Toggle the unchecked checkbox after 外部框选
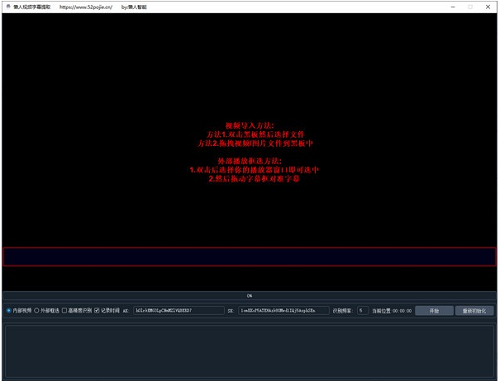The width and height of the screenshot is (500, 381). coord(65,311)
